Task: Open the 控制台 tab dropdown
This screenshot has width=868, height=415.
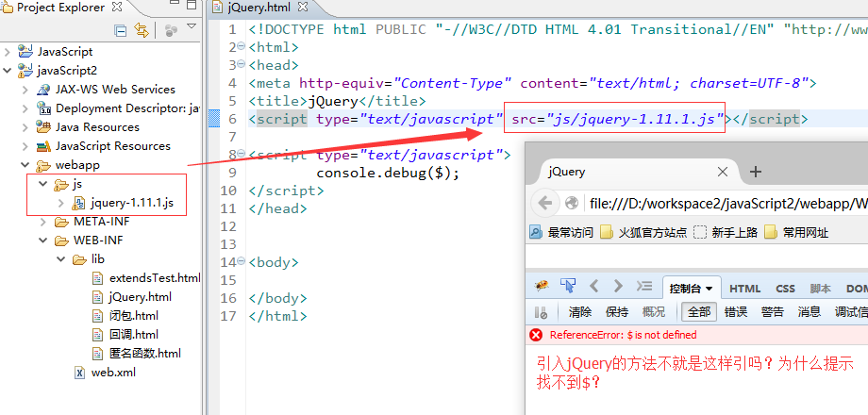Action: click(708, 290)
